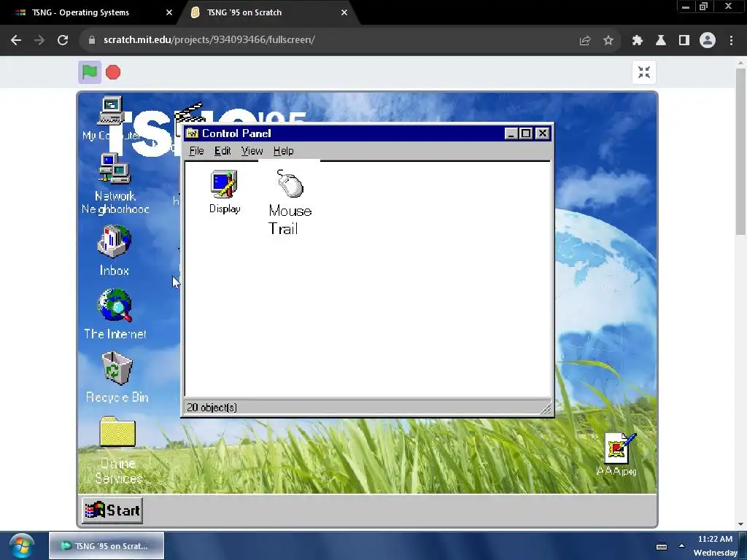Reload the Scratch page
This screenshot has height=560, width=747.
[x=63, y=40]
